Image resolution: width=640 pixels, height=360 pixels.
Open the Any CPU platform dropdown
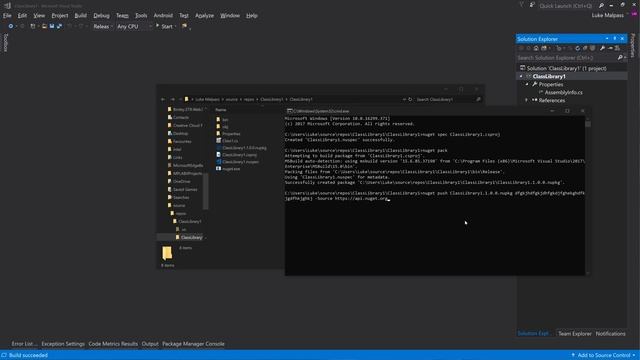(134, 27)
